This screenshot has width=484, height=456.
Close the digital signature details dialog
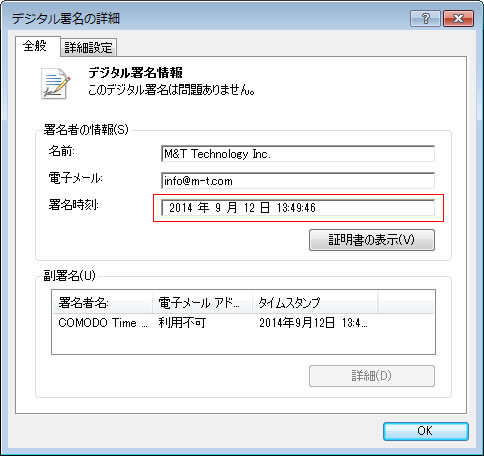pos(458,18)
